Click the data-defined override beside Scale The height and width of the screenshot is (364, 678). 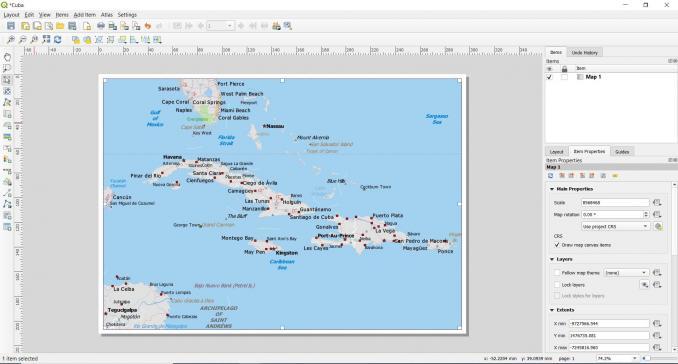pos(657,202)
